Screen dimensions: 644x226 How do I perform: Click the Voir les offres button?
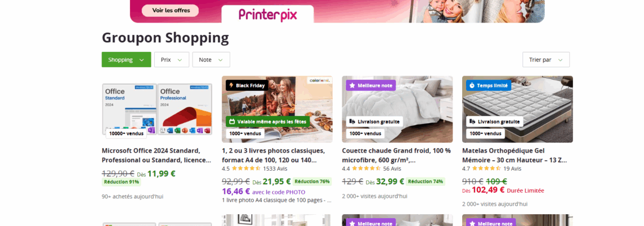[x=170, y=10]
